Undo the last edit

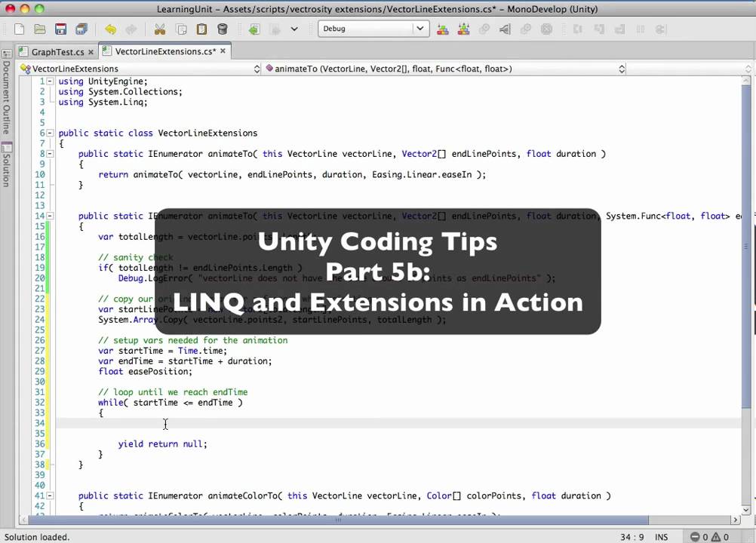pos(110,29)
